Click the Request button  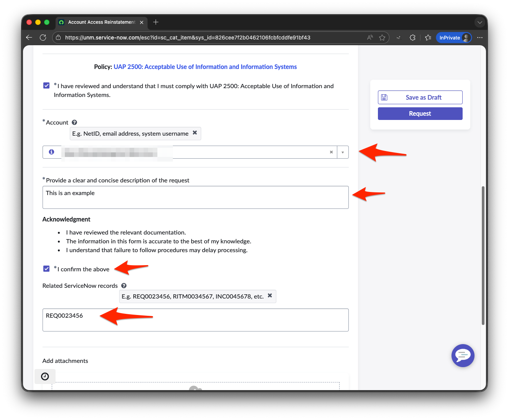(420, 113)
